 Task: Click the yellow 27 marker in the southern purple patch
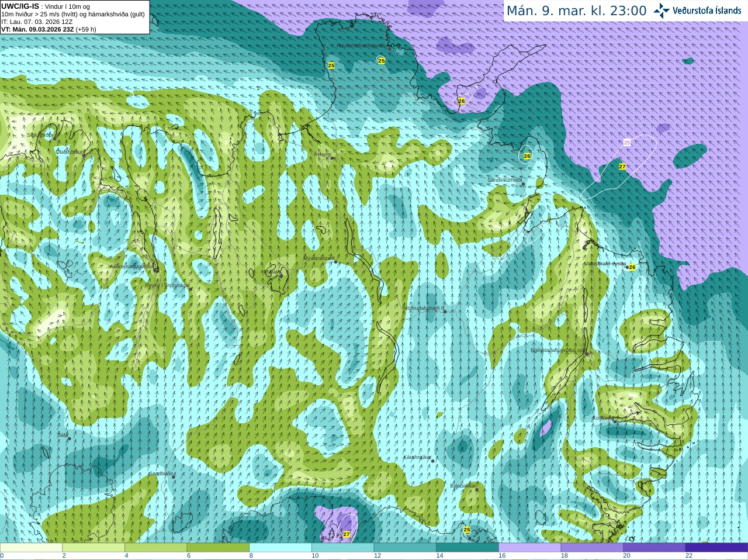point(347,534)
